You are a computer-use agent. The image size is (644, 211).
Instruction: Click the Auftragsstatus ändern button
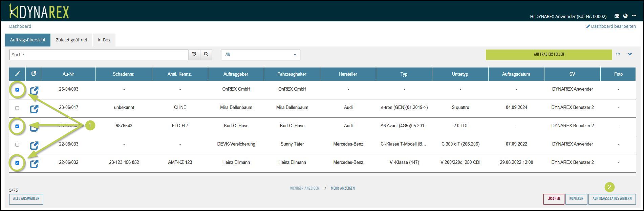[612, 199]
